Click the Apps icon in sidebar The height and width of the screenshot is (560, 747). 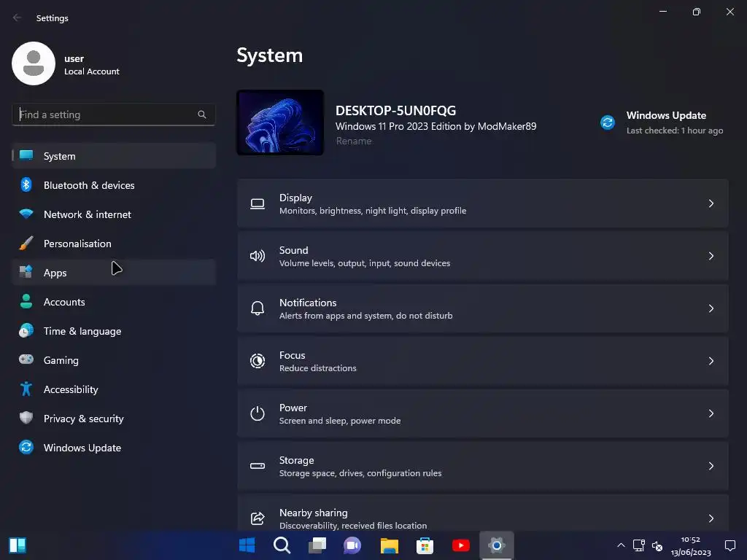click(x=26, y=272)
